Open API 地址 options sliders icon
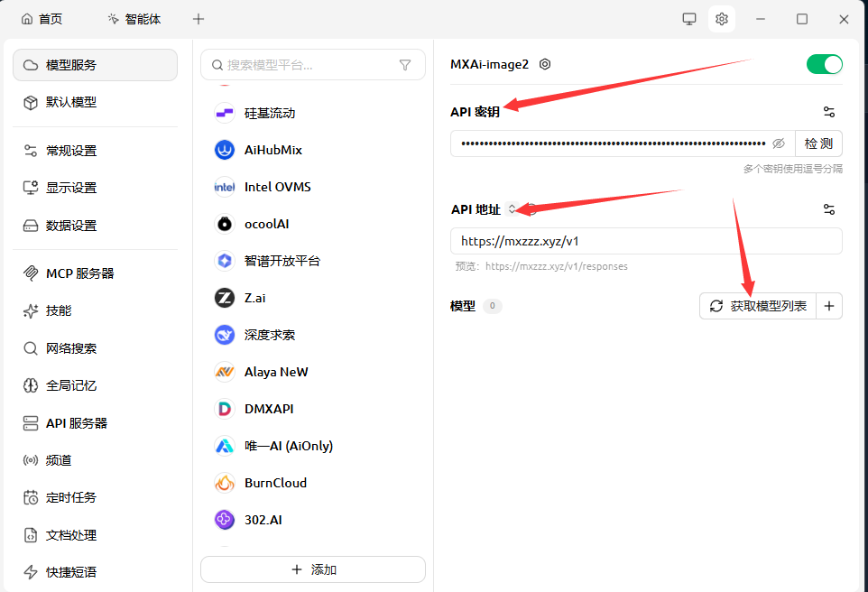Viewport: 868px width, 592px height. click(828, 209)
